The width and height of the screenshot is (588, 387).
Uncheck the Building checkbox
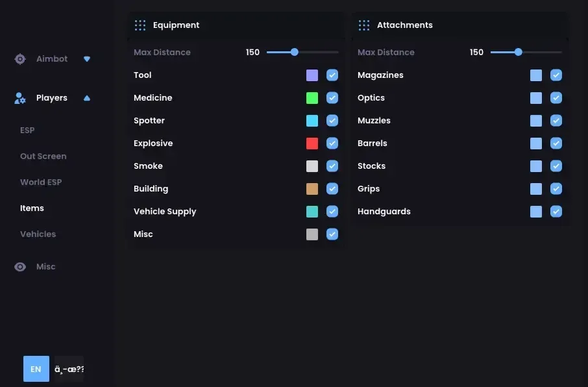tap(332, 189)
